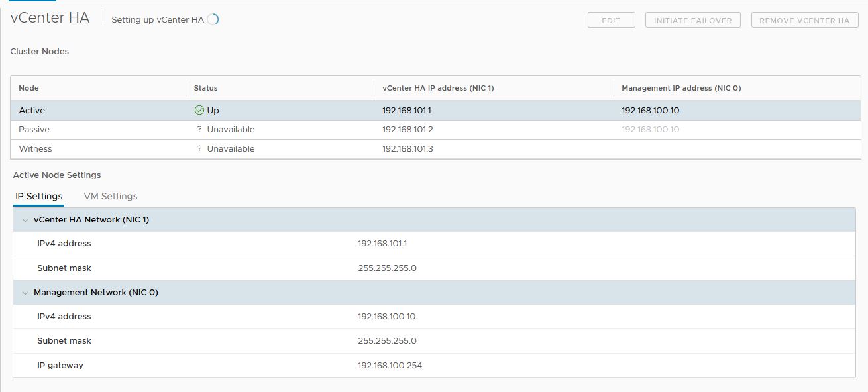Image resolution: width=868 pixels, height=392 pixels.
Task: Click the Status column header
Action: (205, 88)
